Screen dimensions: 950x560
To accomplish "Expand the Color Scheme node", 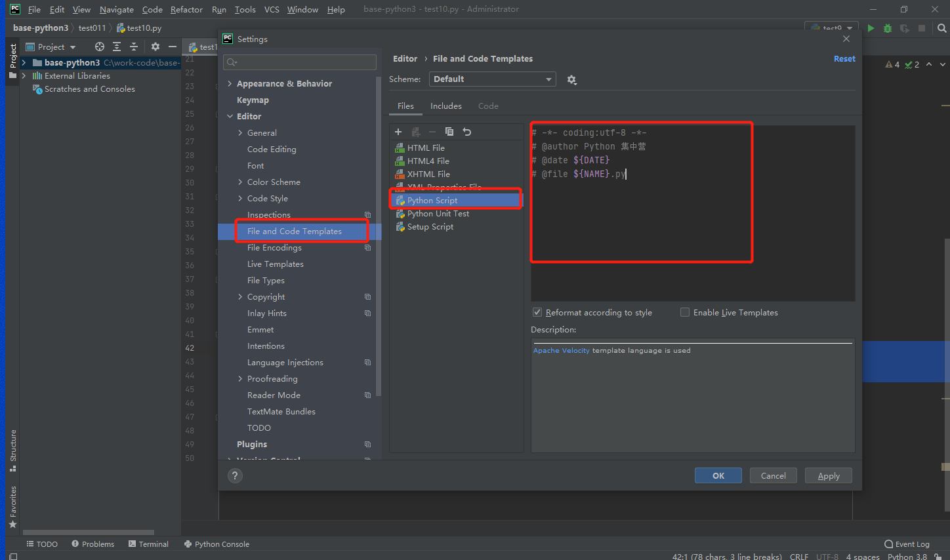I will click(240, 182).
